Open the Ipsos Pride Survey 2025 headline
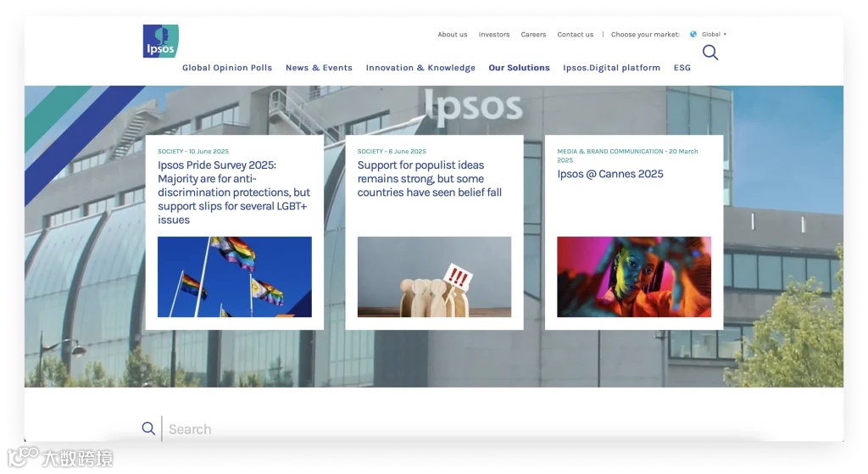This screenshot has height=474, width=868. point(234,192)
